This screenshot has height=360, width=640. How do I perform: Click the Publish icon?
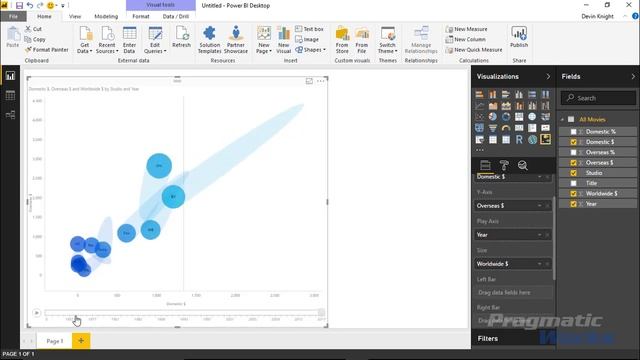519,37
